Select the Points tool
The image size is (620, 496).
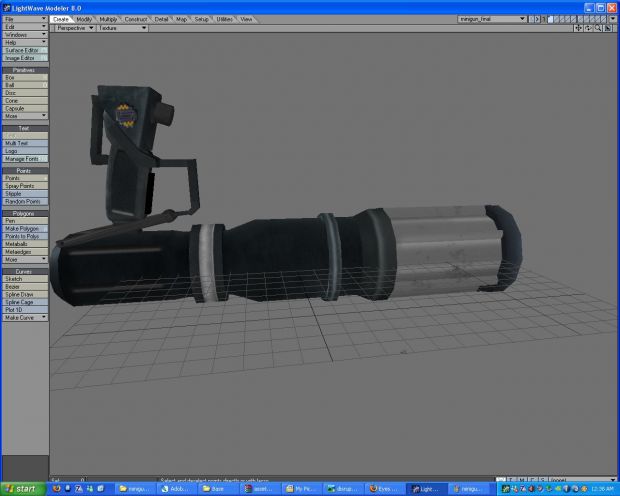[25, 178]
